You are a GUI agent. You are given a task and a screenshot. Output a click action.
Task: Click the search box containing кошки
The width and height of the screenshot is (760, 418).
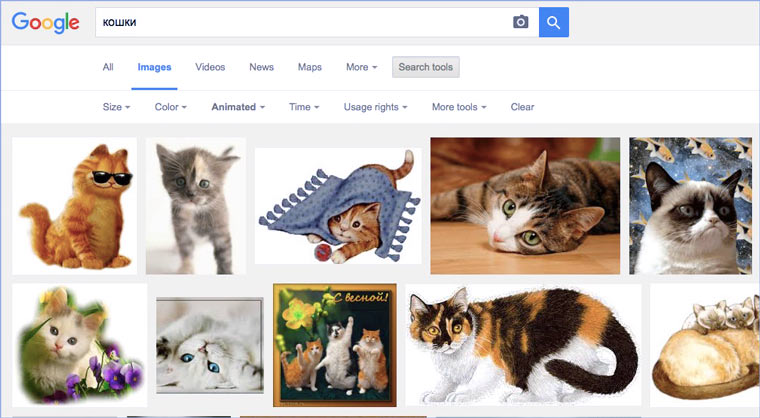tap(300, 22)
